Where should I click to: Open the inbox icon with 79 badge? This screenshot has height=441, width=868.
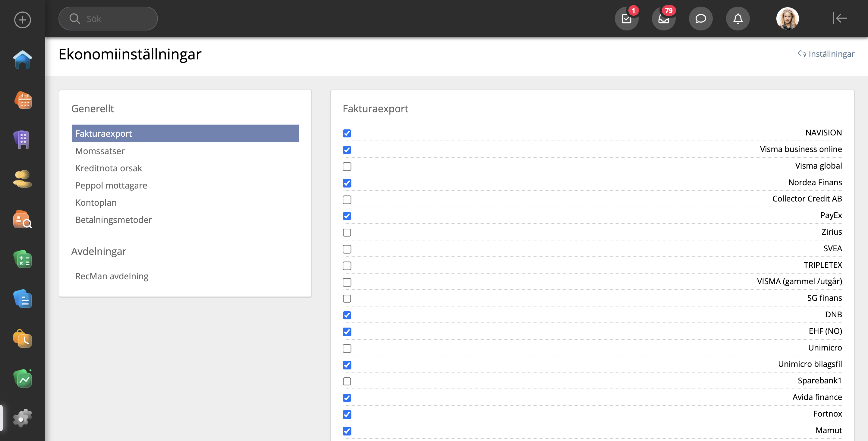pyautogui.click(x=663, y=18)
